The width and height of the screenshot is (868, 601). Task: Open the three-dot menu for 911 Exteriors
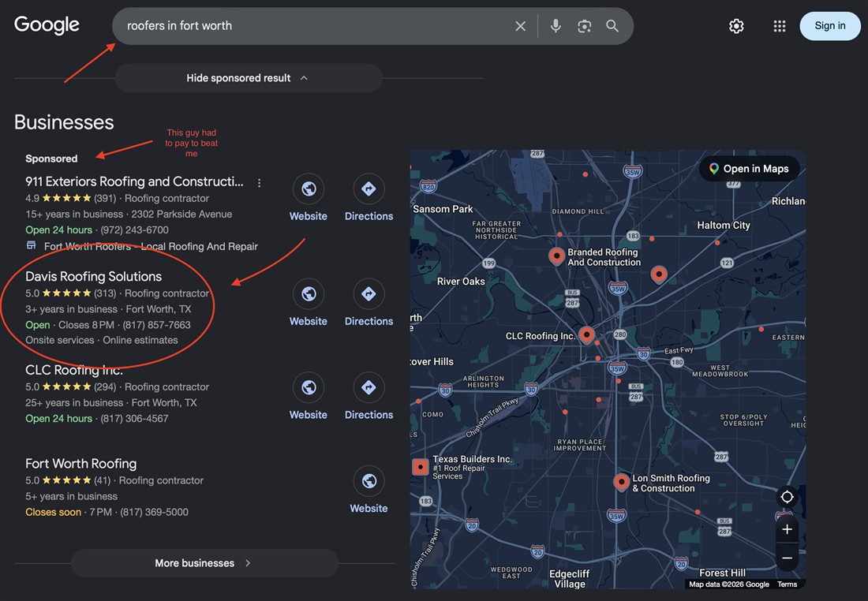[259, 183]
